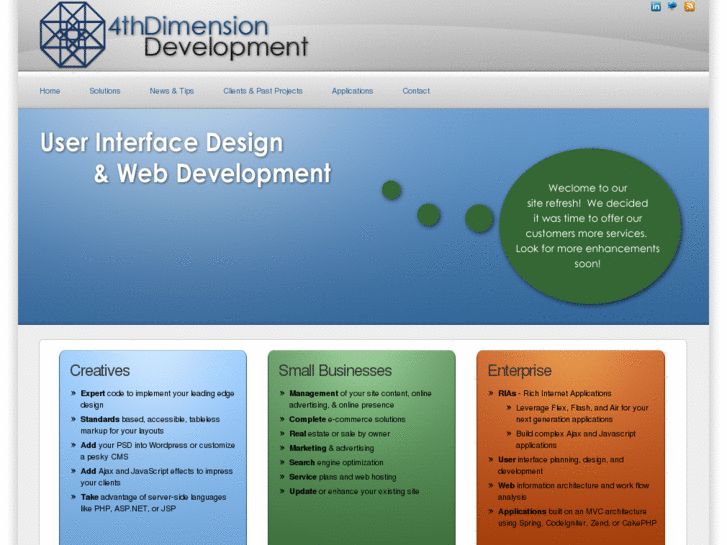Image resolution: width=727 pixels, height=545 pixels.
Task: Select the Small Businesses heading
Action: coord(335,371)
